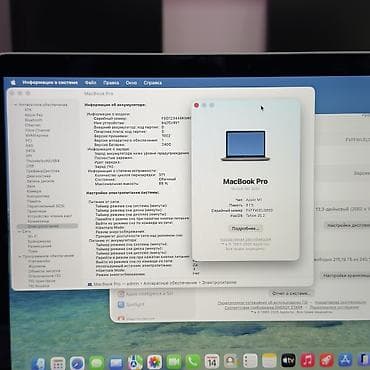Close the MacBook Pro about window

click(x=196, y=105)
